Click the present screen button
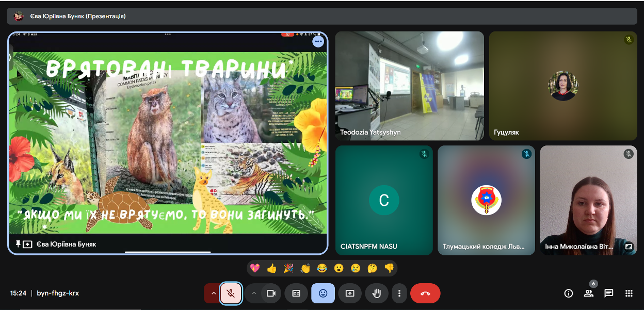The image size is (644, 310). tap(350, 293)
